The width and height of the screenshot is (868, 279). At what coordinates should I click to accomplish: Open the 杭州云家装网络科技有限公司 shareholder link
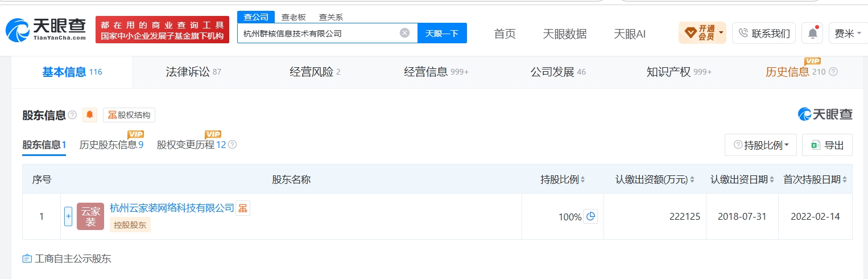click(x=172, y=208)
